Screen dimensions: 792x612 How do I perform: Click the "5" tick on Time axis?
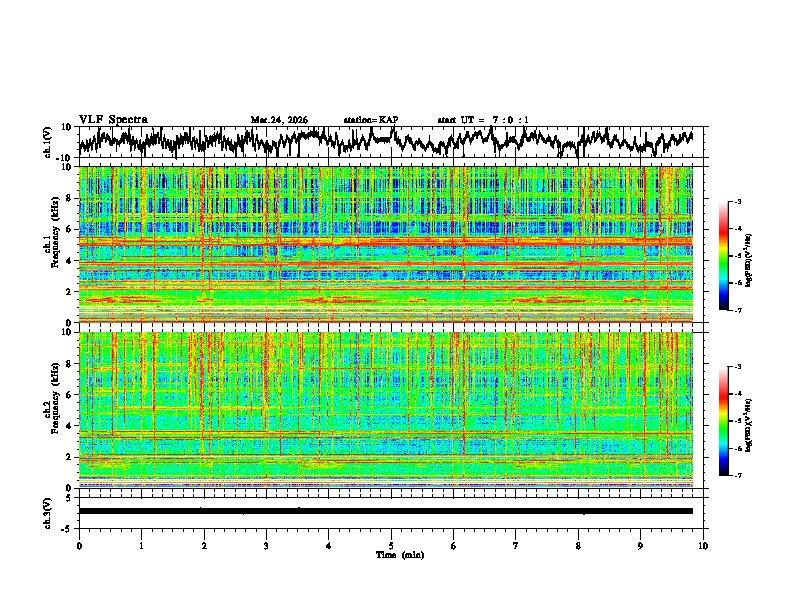(391, 546)
